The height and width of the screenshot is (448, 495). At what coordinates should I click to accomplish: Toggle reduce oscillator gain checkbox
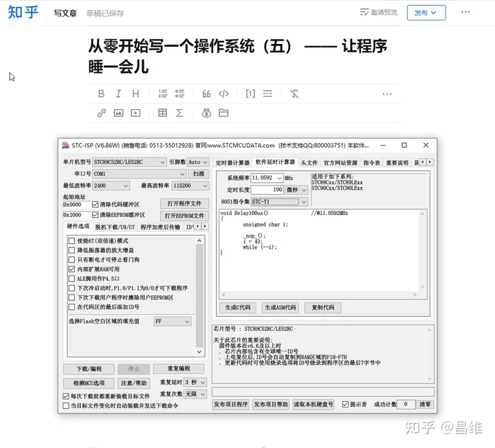(72, 250)
